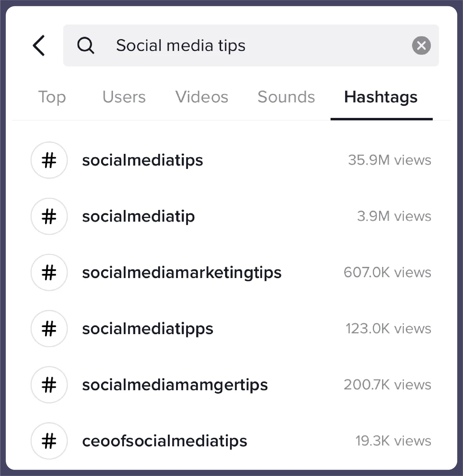Viewport: 463px width, 476px height.
Task: Click the hashtag icon beside socialmediatipps
Action: tap(49, 328)
